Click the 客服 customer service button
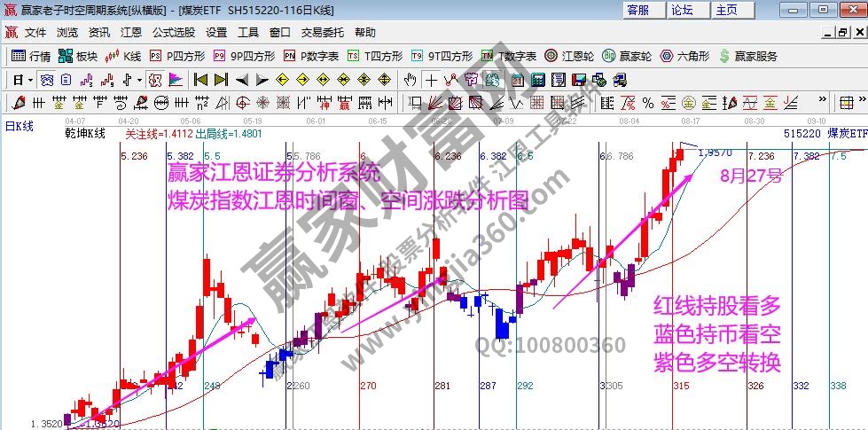 [x=637, y=10]
